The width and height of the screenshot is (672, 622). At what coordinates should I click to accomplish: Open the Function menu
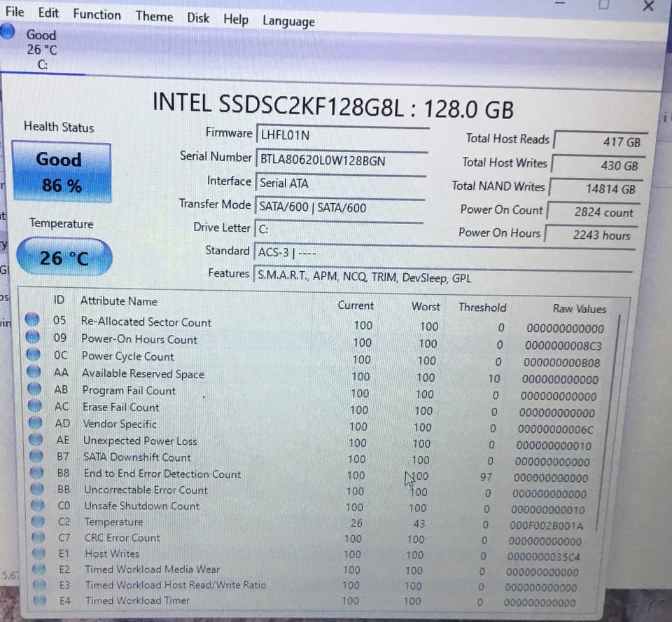pyautogui.click(x=97, y=14)
